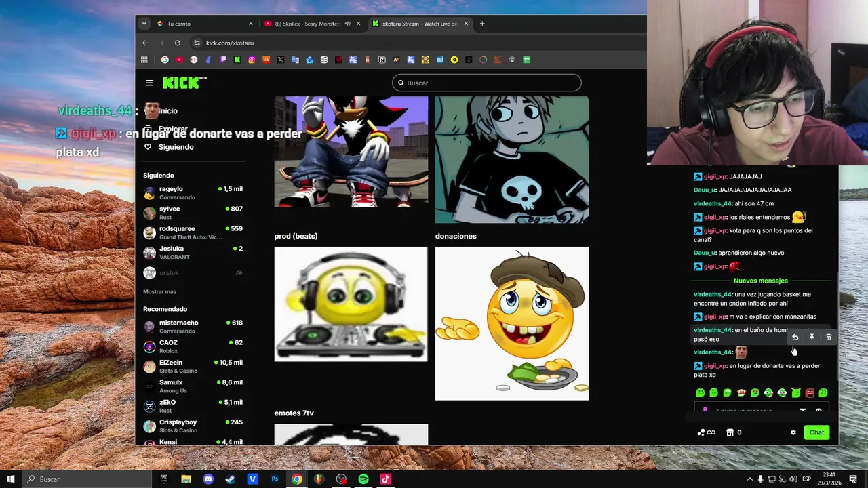The image size is (868, 488).
Task: Open ElZeein recommended channel
Action: click(x=193, y=367)
